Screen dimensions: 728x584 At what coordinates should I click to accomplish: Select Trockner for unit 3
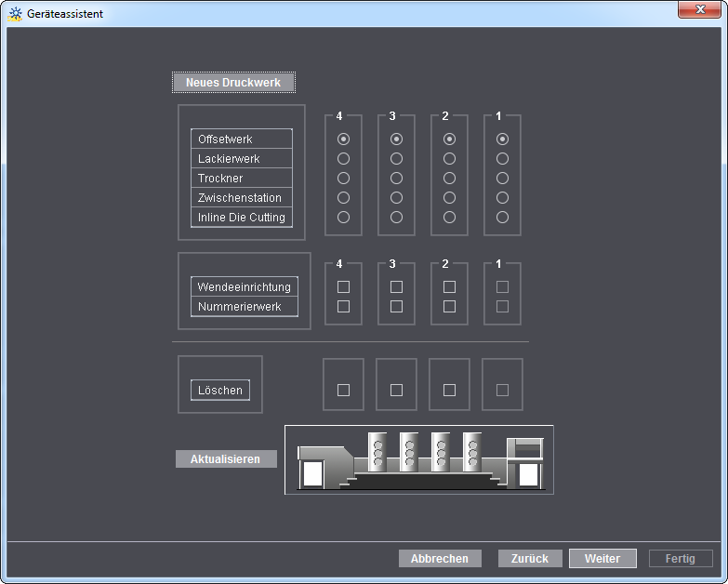click(x=396, y=179)
